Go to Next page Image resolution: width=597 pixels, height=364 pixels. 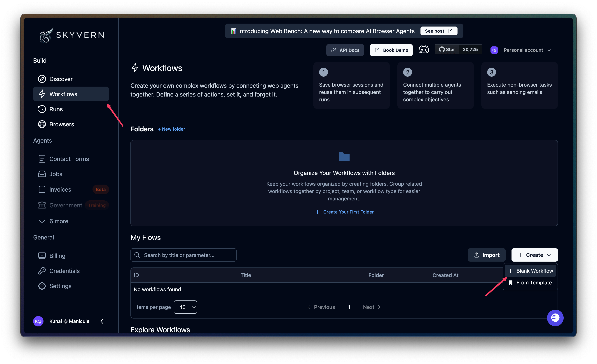(x=372, y=307)
